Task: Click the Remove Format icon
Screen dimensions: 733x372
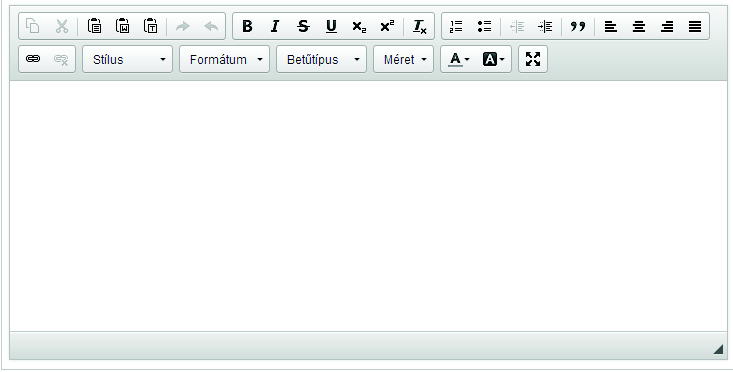Action: click(420, 26)
